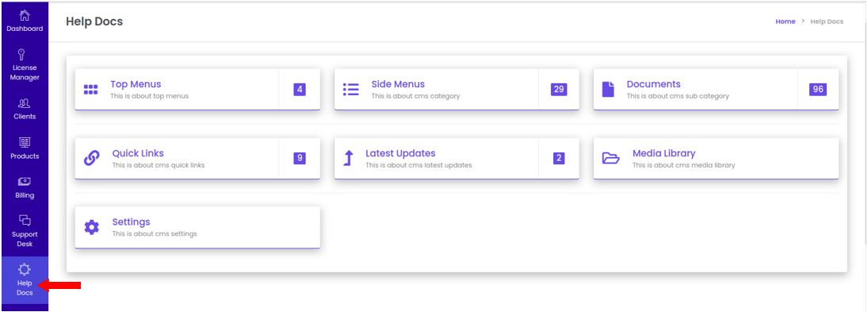The width and height of the screenshot is (868, 312).
Task: Click the Top Menus grid icon
Action: point(91,90)
